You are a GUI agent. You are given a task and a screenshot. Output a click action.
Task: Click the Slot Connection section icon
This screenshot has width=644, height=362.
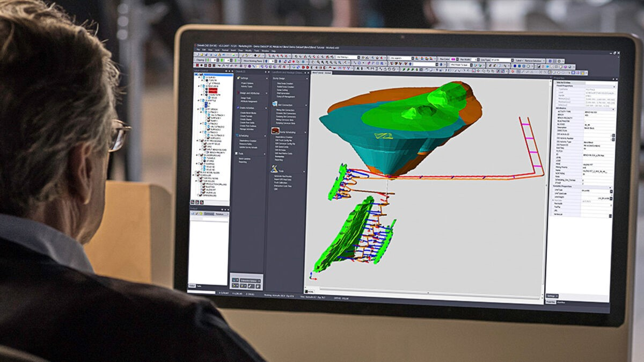274,104
